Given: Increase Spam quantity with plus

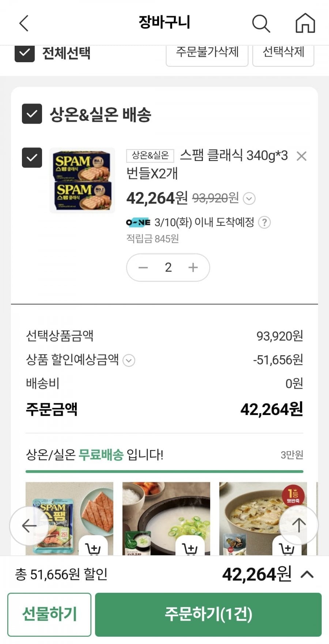Looking at the screenshot, I should [x=193, y=267].
